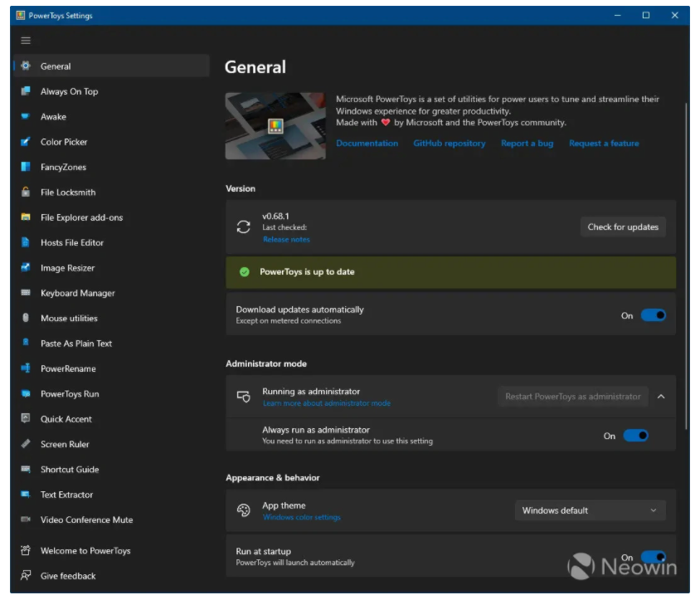
Task: Click the Report a bug link
Action: (527, 143)
